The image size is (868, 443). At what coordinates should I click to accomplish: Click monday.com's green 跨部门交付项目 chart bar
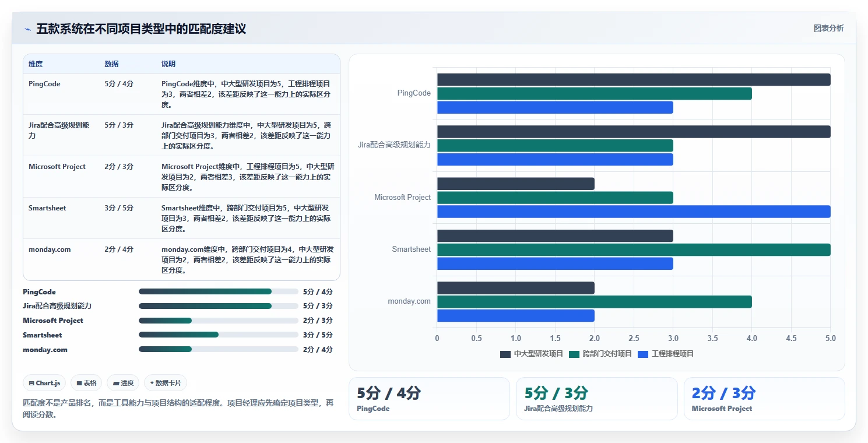point(595,302)
